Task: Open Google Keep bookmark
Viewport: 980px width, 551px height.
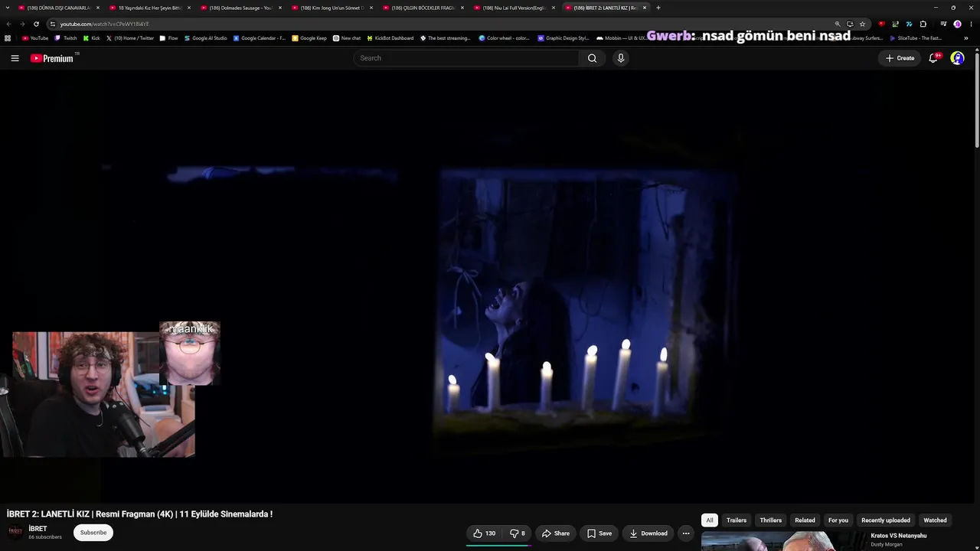Action: coord(309,37)
